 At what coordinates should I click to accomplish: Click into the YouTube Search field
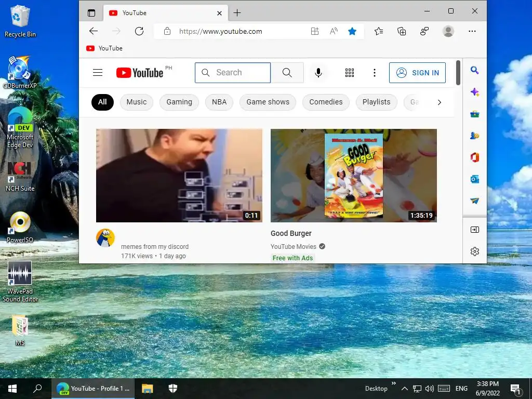click(x=233, y=73)
